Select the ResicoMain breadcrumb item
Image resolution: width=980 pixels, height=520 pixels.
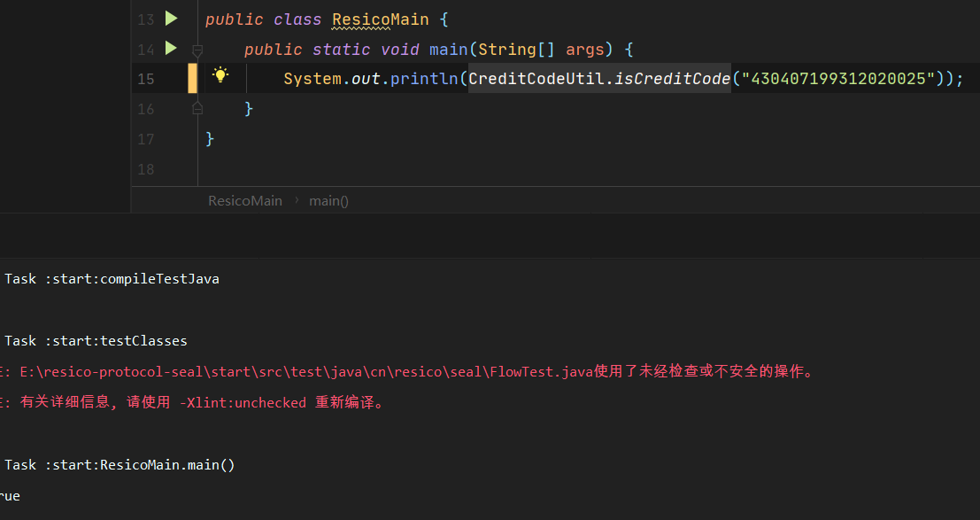(x=244, y=200)
